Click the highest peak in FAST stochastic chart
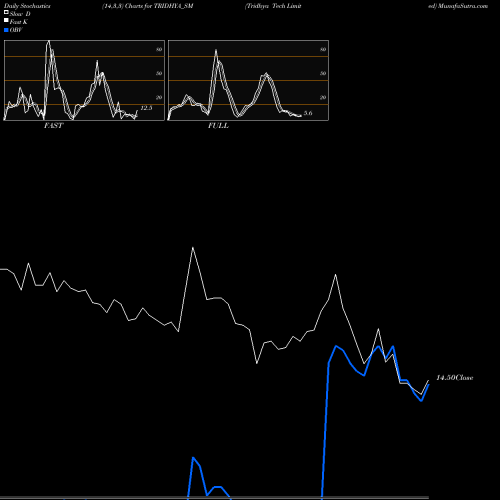The width and height of the screenshot is (500, 500). click(x=49, y=41)
